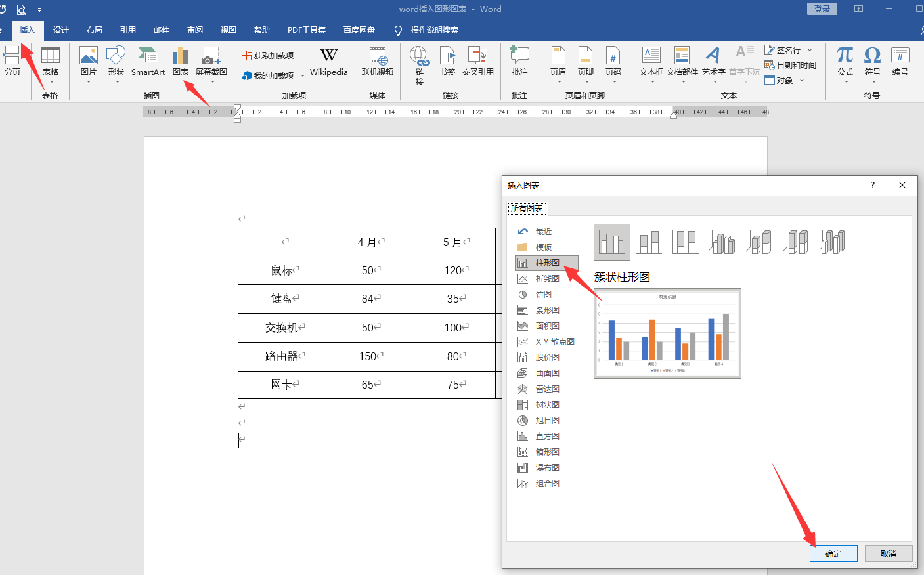Open the Footer (页脚) menu
The width and height of the screenshot is (924, 575).
pyautogui.click(x=586, y=64)
